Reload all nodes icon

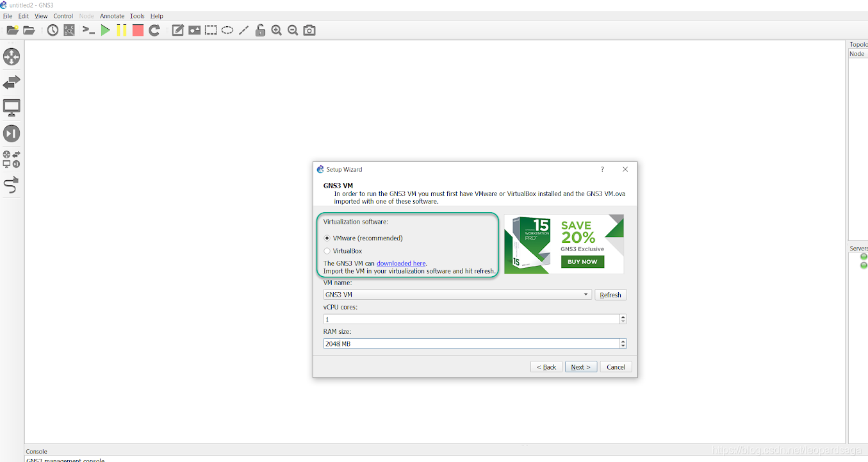[x=154, y=30]
